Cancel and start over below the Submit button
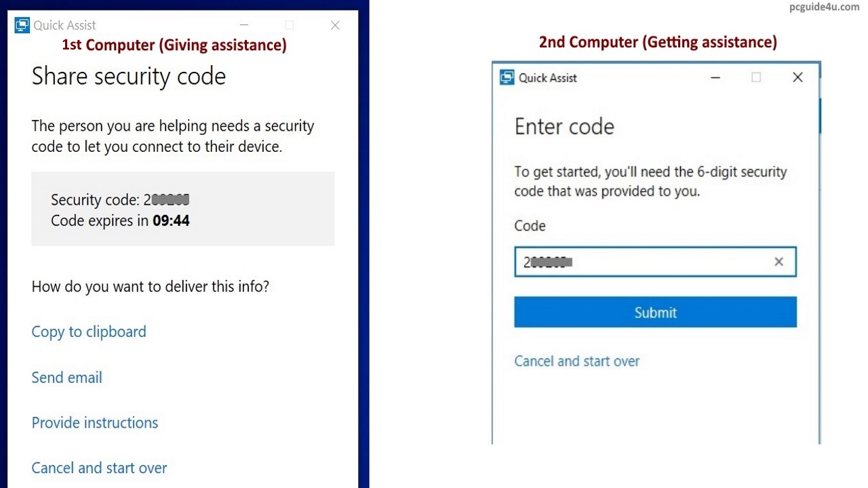The width and height of the screenshot is (868, 488). 576,361
